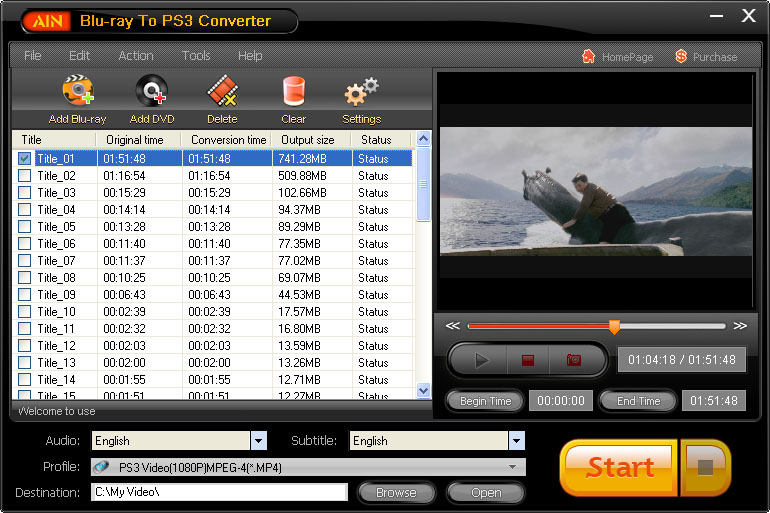Screen dimensions: 770x513
Task: Minimize the converter window
Action: click(716, 16)
